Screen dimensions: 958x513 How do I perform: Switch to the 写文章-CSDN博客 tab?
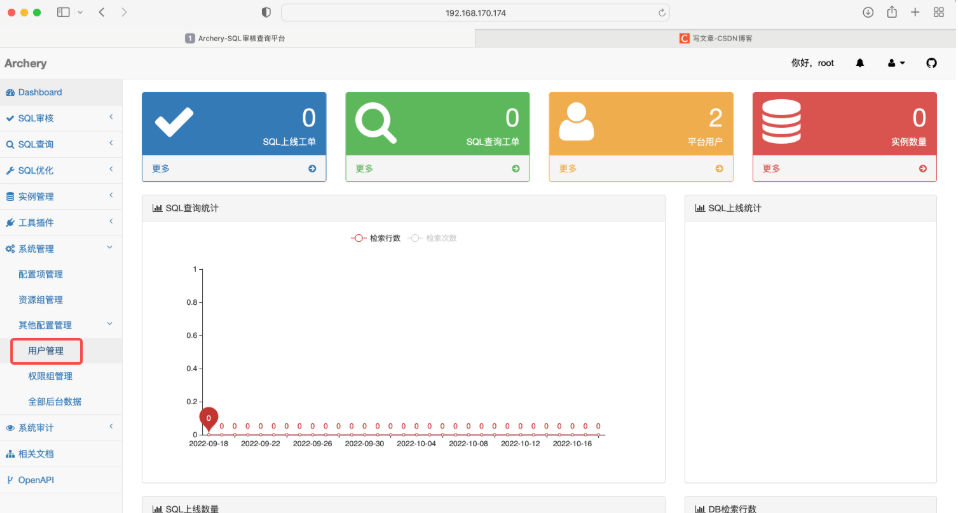click(715, 38)
